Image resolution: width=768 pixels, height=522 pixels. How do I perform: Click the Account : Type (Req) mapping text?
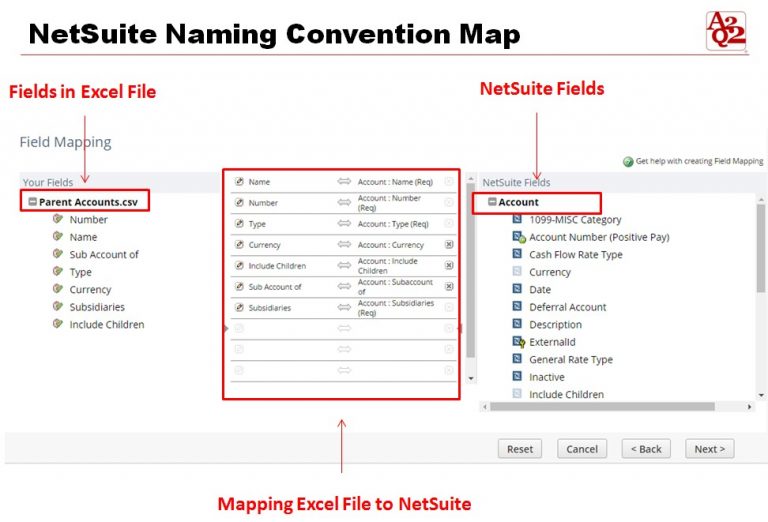click(x=393, y=224)
